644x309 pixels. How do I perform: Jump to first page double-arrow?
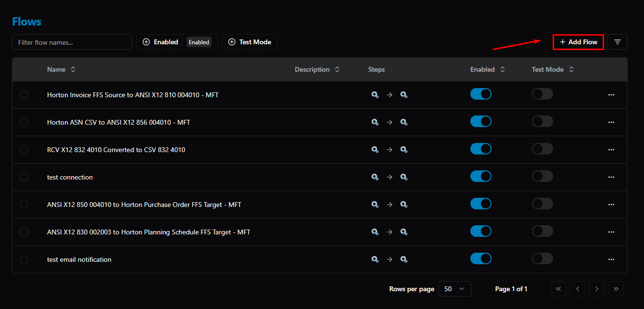tap(558, 289)
